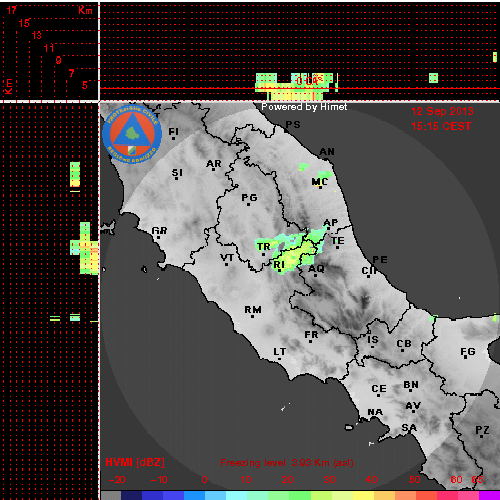Screen dimensions: 500x500
Task: Click the PZ city label on map
Action: [482, 430]
